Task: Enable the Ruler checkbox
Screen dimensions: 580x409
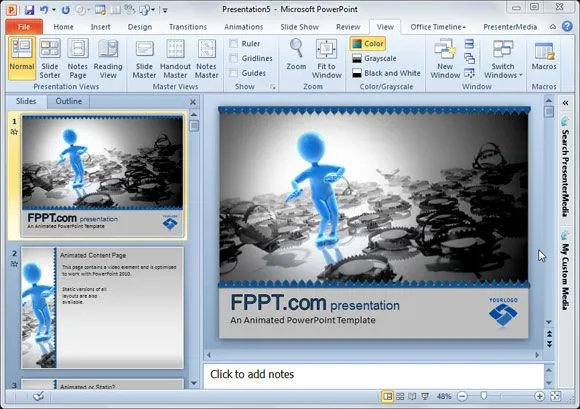Action: point(233,44)
